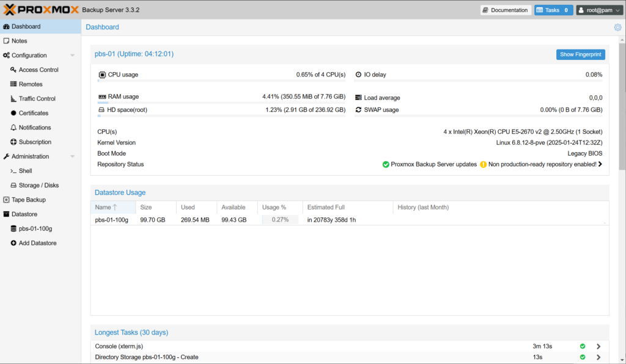Screen dimensions: 626x364
Task: Sort datastores by Name column
Action: click(x=103, y=207)
